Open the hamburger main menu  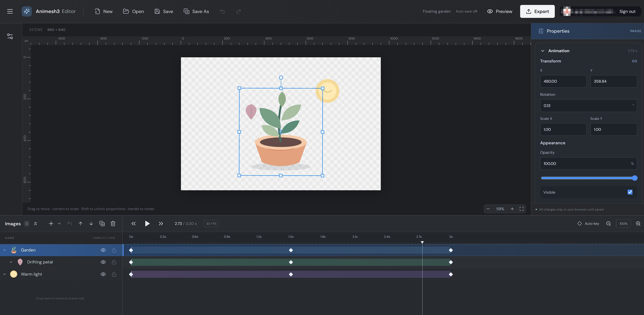[10, 11]
